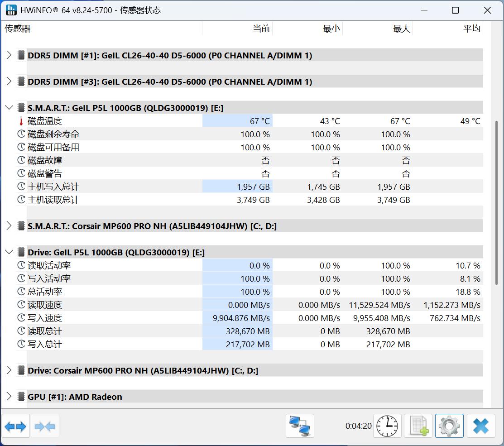Image resolution: width=504 pixels, height=446 pixels.
Task: Click the blue expand-all arrows icon
Action: coord(15,427)
